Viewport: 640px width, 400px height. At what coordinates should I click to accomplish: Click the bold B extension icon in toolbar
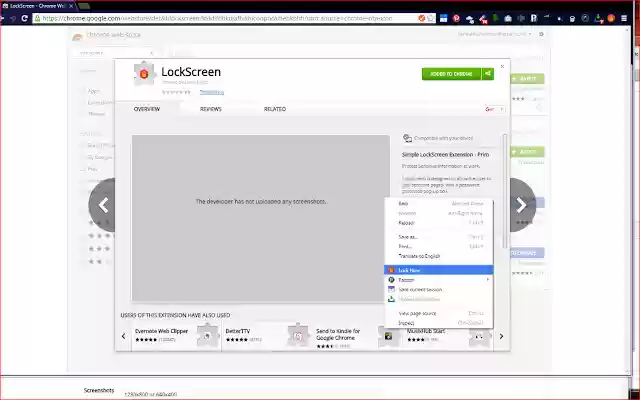(x=534, y=18)
